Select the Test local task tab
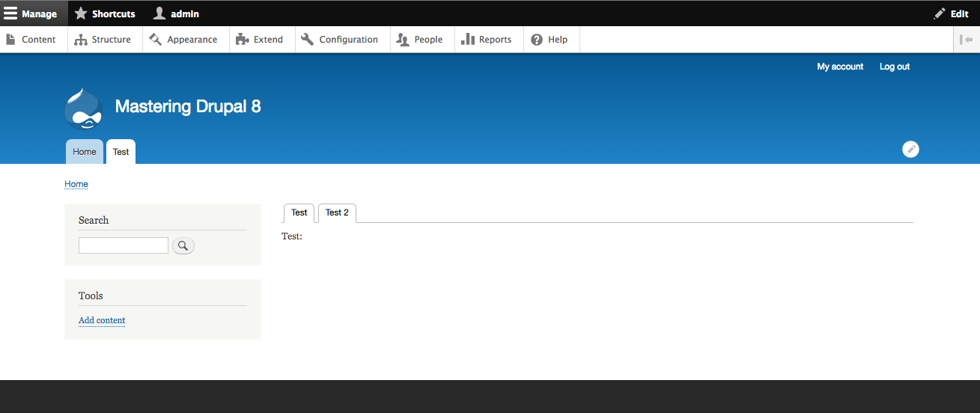Viewport: 980px width, 413px height. pos(299,213)
